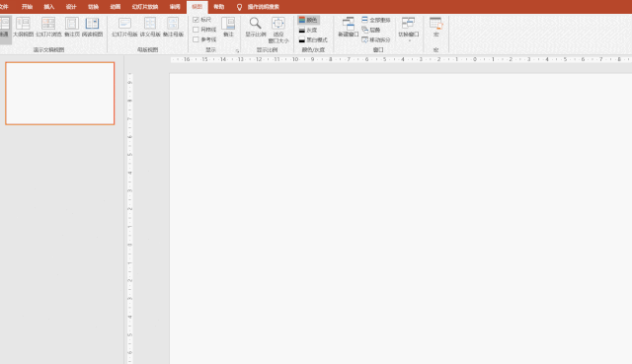632x364 pixels.
Task: Uncheck the Ruler (标尺) checkbox
Action: [196, 20]
